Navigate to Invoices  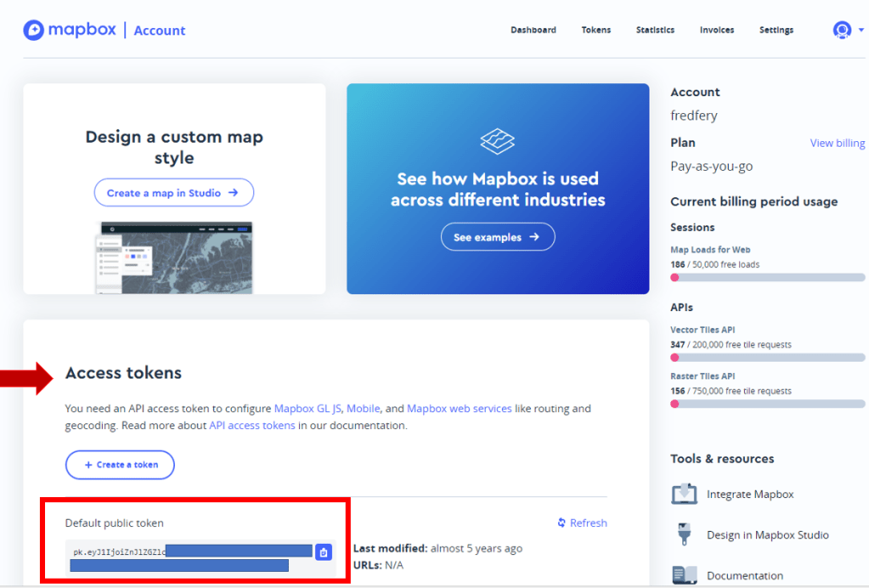point(716,30)
